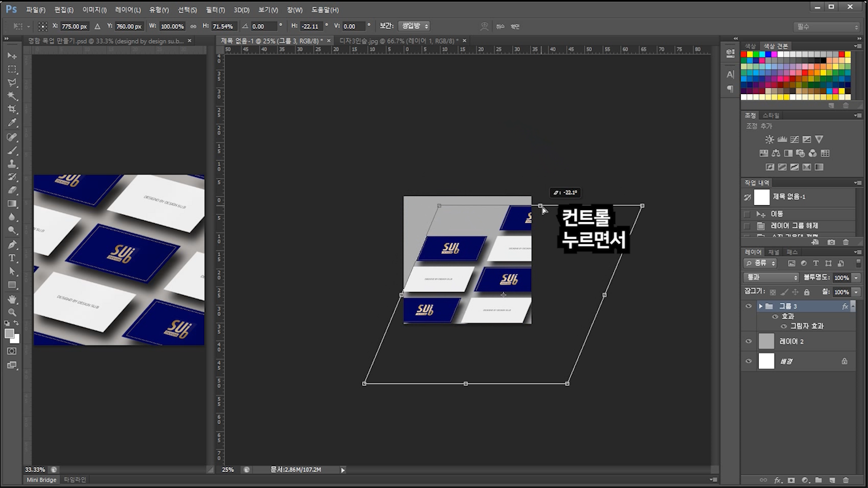The width and height of the screenshot is (868, 488).
Task: Open the Swatches panel flyout menu
Action: (x=858, y=46)
